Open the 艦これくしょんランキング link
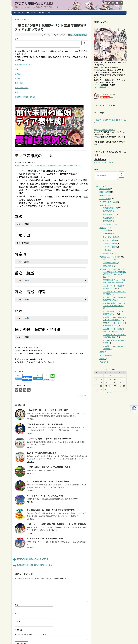Viewport: 138px width, 644px height. 104,163
